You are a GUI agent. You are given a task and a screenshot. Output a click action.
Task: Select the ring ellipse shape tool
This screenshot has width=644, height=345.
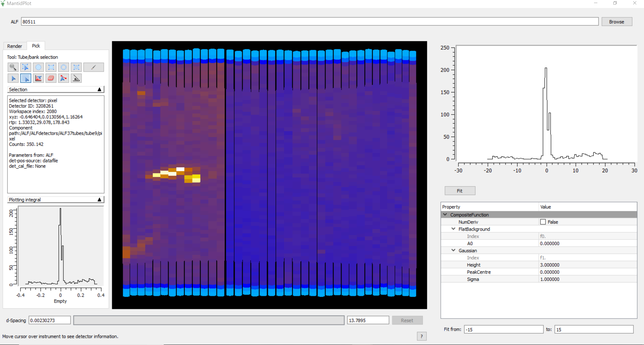pos(63,67)
